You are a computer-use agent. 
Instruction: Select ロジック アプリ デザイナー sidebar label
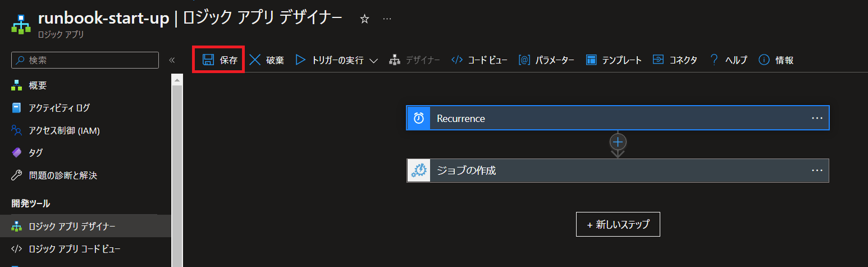pos(72,227)
